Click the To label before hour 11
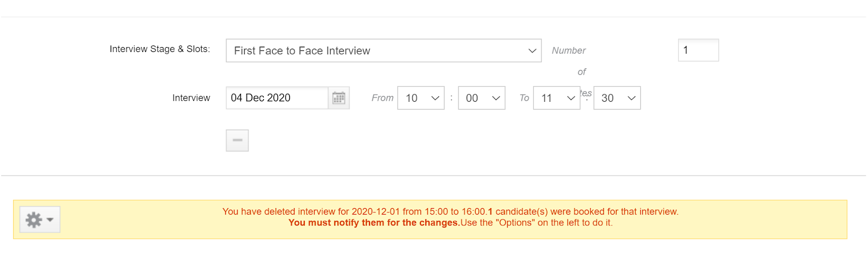Viewport: 868px width, 253px height. tap(524, 98)
